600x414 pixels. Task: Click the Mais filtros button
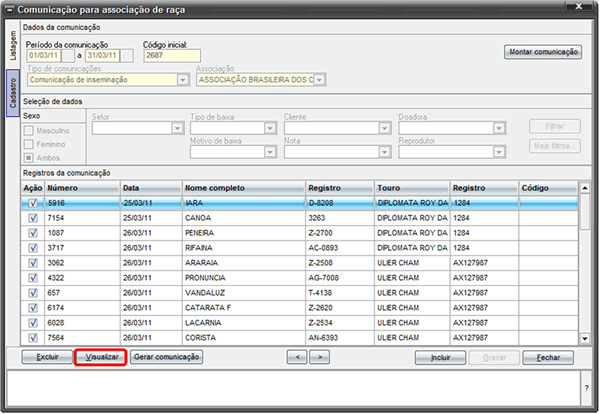555,146
